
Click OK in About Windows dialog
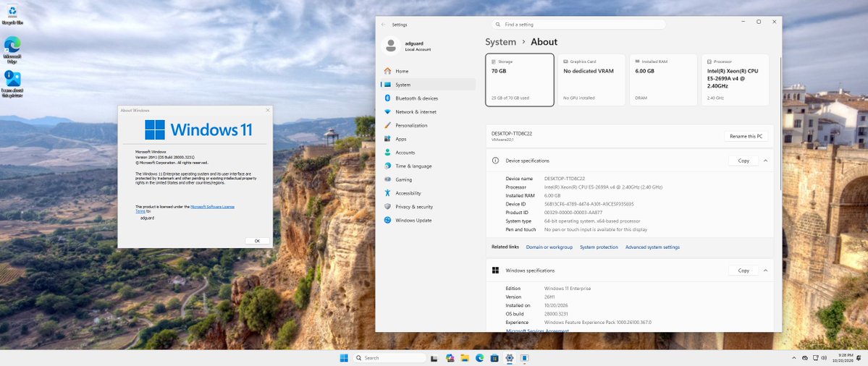257,241
